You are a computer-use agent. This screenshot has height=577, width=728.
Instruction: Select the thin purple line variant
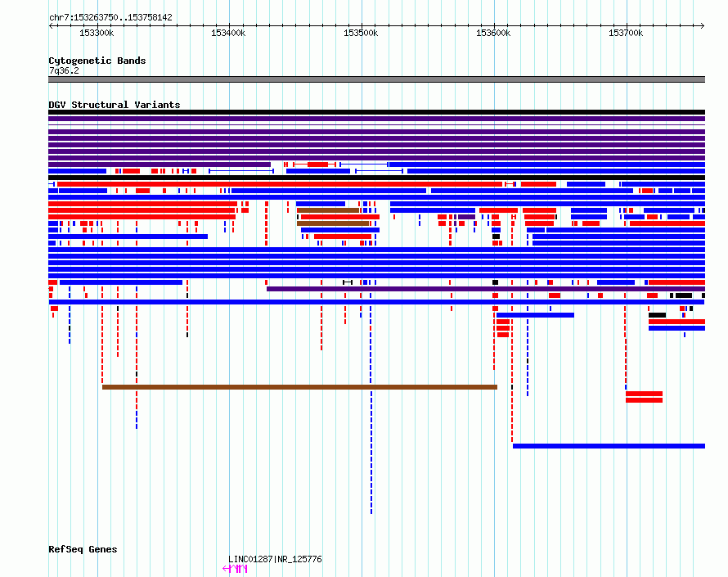(376, 125)
